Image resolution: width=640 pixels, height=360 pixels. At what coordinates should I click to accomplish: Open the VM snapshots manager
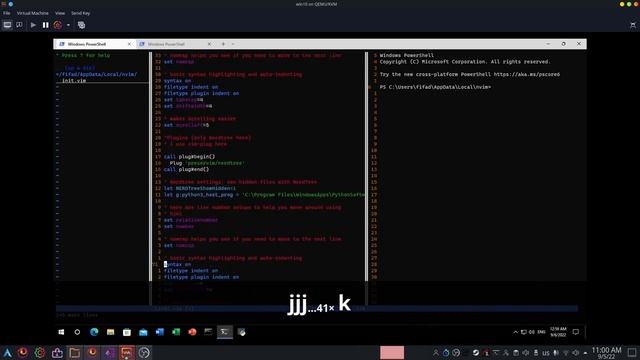(81, 25)
